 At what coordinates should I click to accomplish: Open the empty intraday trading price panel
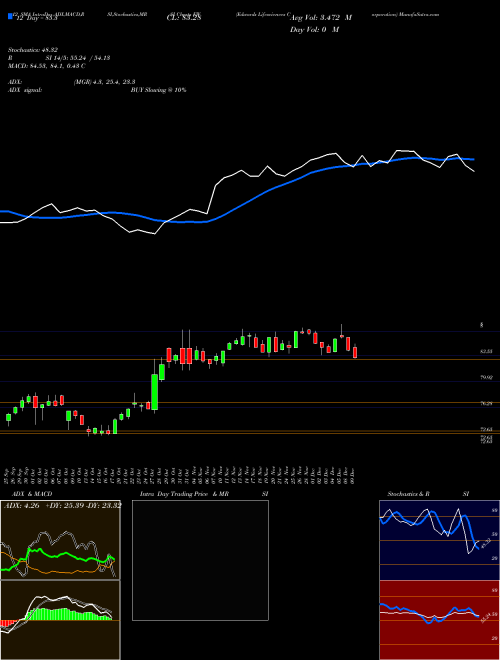coord(200,560)
